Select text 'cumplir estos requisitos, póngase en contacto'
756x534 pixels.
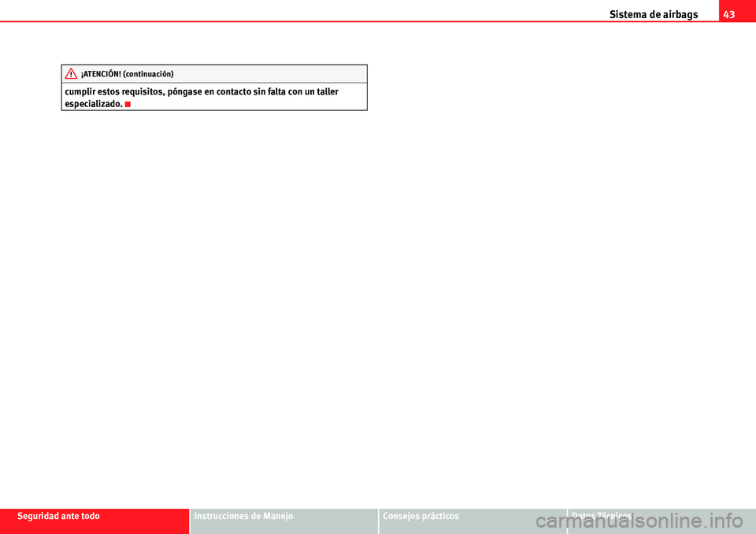(158, 91)
